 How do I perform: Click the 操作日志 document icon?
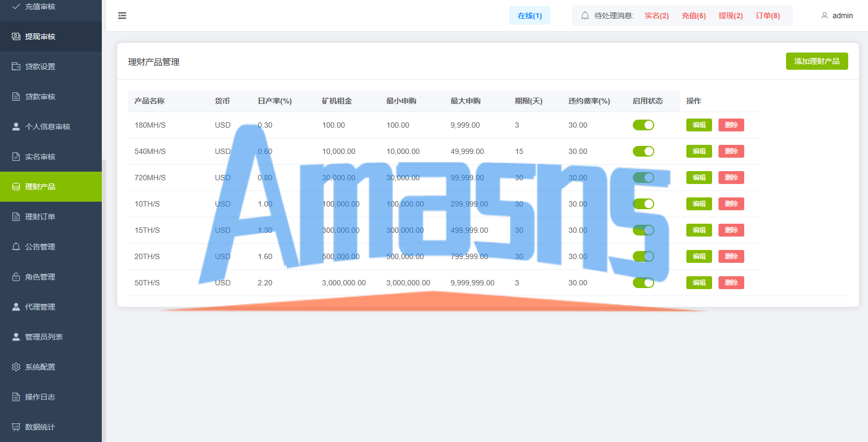click(x=16, y=397)
